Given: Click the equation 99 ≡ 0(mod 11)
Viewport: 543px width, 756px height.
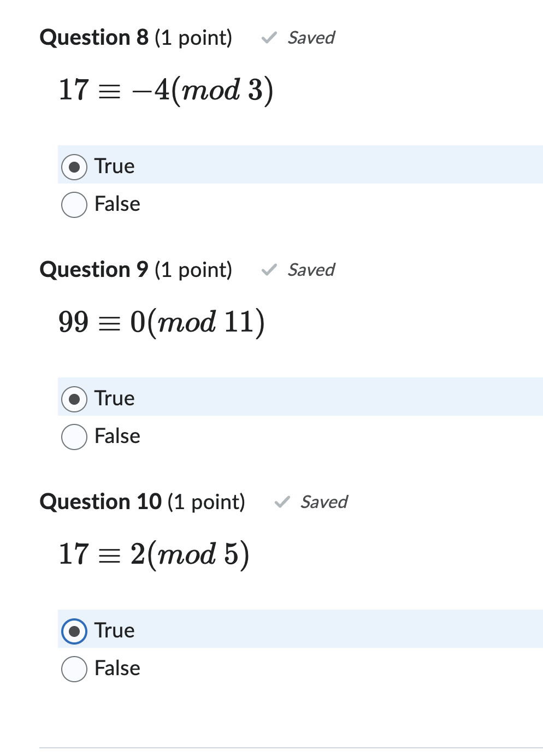Looking at the screenshot, I should click(160, 321).
